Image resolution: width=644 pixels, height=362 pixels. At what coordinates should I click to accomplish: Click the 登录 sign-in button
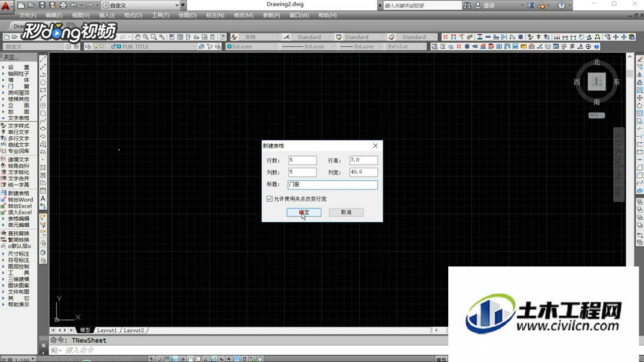484,6
